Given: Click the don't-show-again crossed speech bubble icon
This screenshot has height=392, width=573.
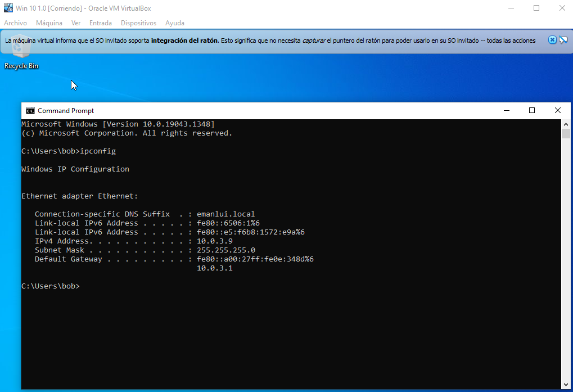Looking at the screenshot, I should (x=563, y=40).
